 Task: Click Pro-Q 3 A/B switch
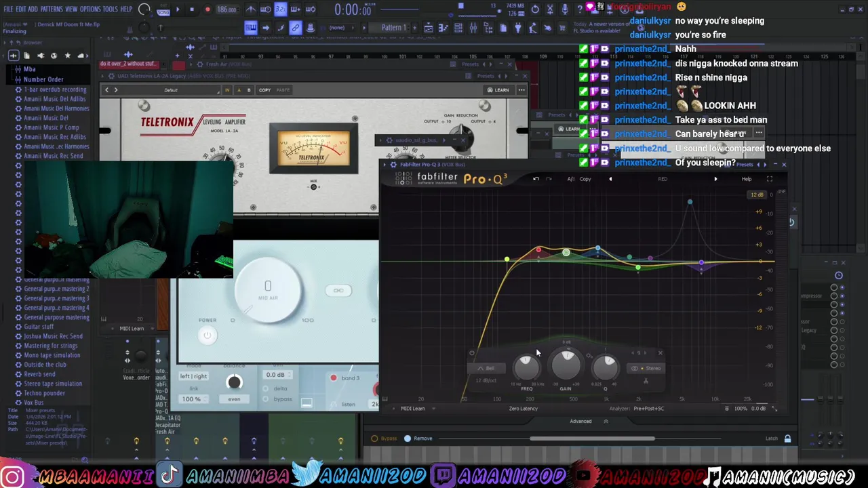(x=571, y=179)
